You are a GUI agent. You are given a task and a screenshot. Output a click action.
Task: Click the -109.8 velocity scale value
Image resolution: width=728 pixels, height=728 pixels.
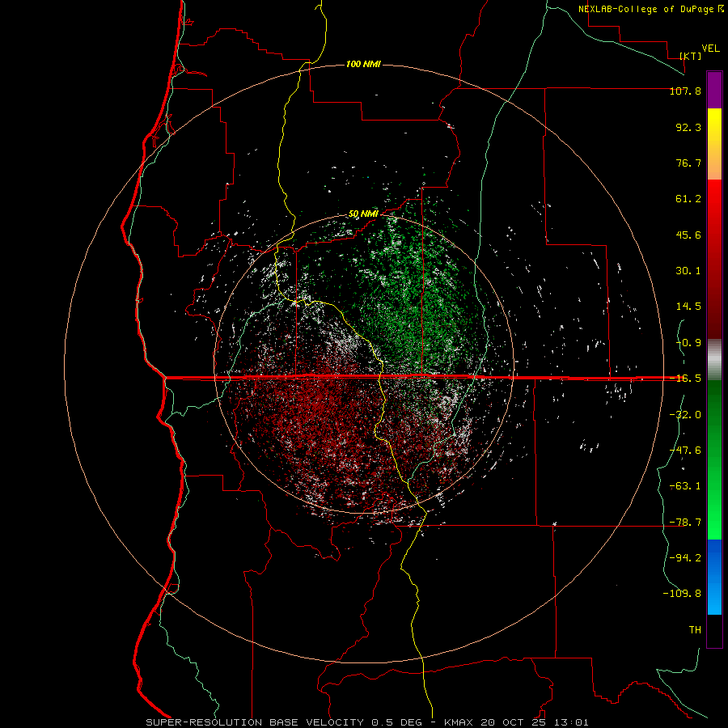(682, 594)
